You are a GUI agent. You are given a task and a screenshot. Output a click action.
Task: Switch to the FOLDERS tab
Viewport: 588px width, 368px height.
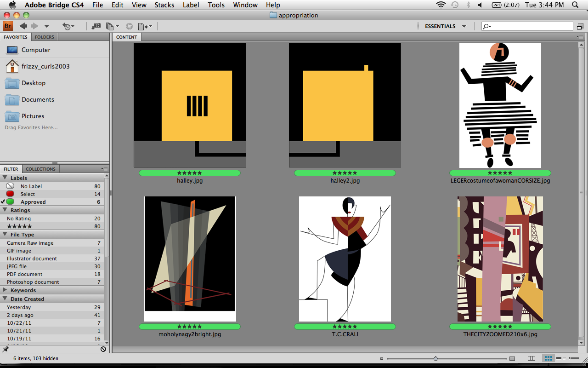click(45, 37)
